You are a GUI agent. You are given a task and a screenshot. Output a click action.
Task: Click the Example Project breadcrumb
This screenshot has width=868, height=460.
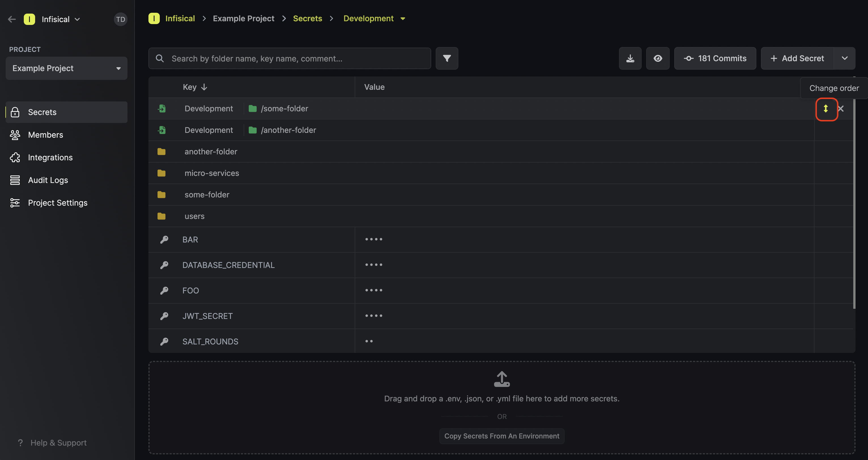tap(243, 18)
